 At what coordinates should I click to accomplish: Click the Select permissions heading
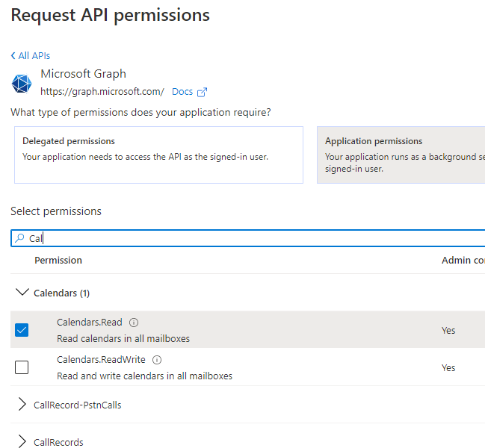tap(56, 211)
